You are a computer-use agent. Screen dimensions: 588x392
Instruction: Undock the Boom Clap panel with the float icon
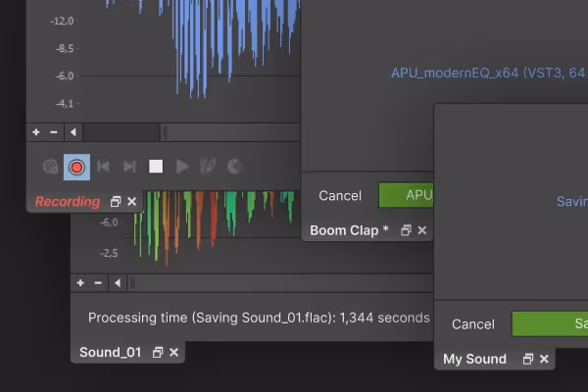[x=406, y=230]
